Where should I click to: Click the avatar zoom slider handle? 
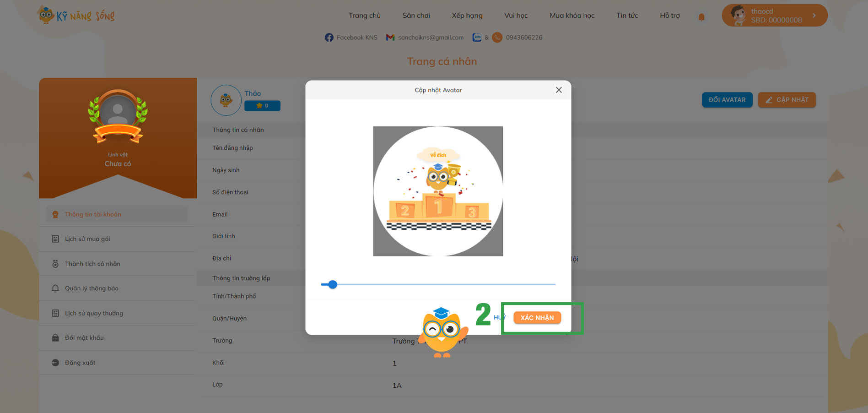click(x=333, y=284)
